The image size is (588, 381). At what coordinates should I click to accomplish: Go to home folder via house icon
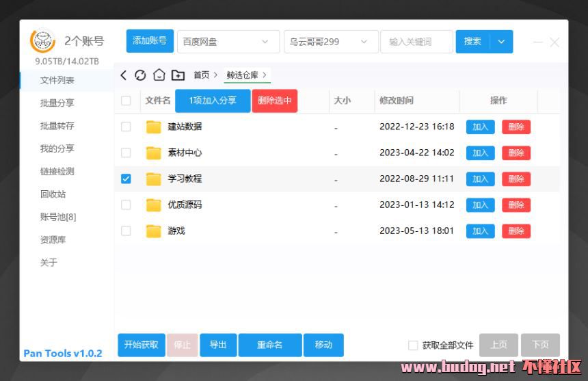(x=159, y=75)
